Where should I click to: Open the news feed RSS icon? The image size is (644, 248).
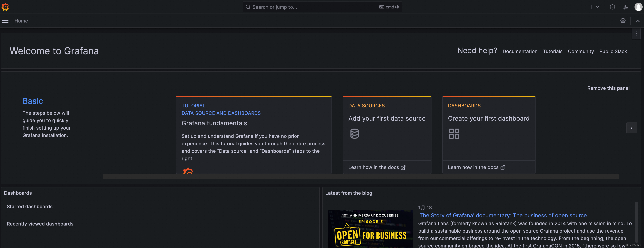click(x=626, y=7)
